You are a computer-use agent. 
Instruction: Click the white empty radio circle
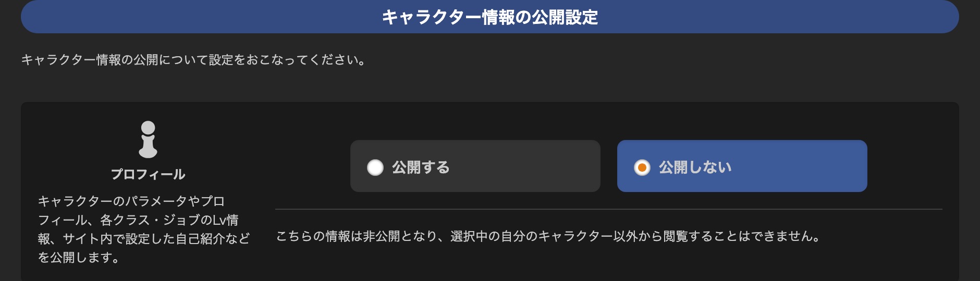point(375,168)
